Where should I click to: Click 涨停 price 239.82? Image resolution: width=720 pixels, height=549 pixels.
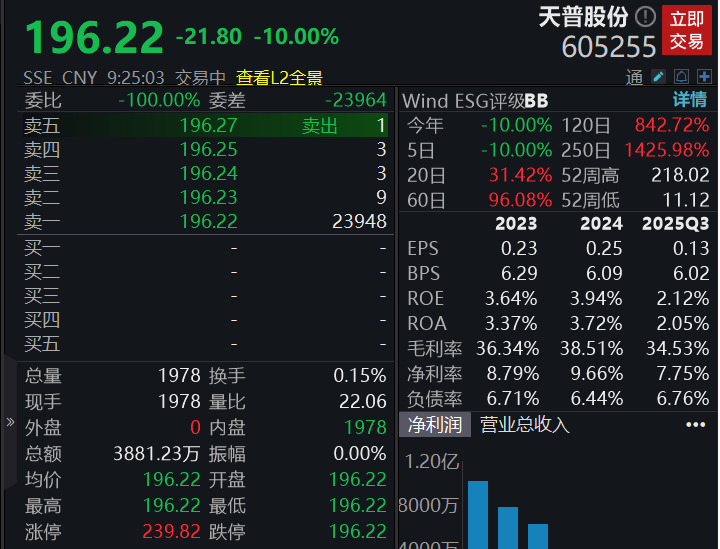pyautogui.click(x=171, y=532)
